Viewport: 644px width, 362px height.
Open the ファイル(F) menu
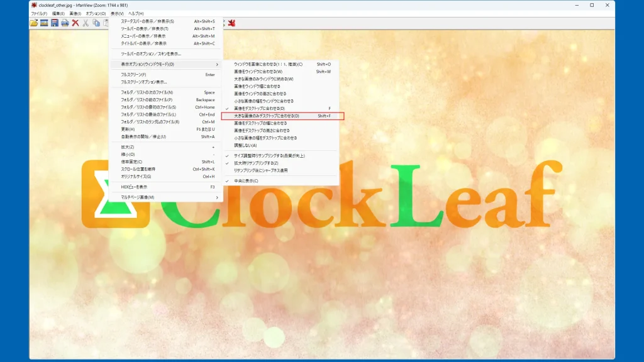pyautogui.click(x=40, y=14)
